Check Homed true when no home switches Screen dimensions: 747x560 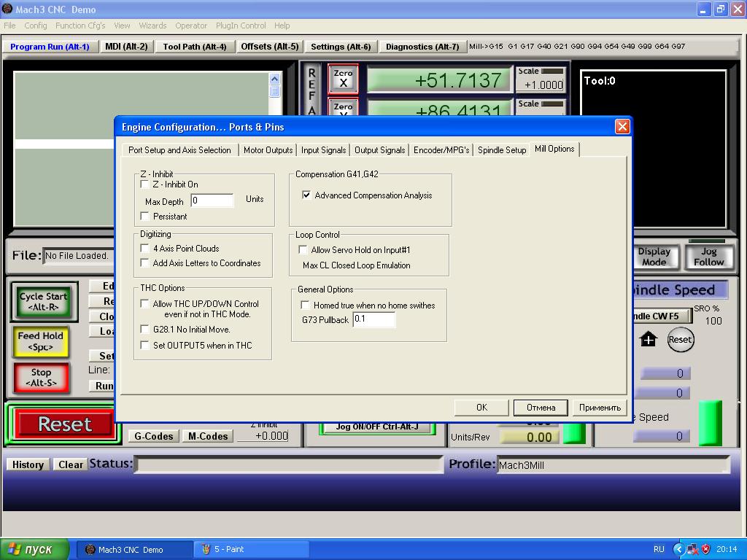click(x=306, y=305)
